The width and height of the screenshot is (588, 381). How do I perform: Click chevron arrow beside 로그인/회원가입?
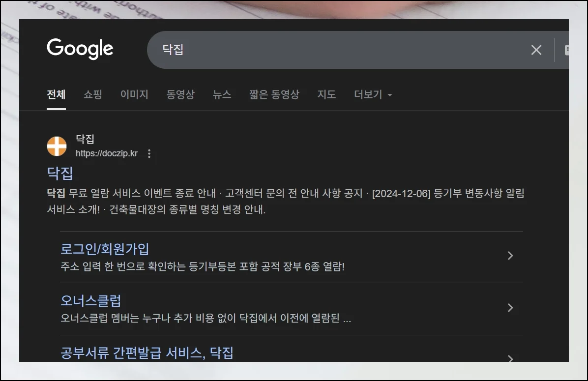[x=510, y=256]
